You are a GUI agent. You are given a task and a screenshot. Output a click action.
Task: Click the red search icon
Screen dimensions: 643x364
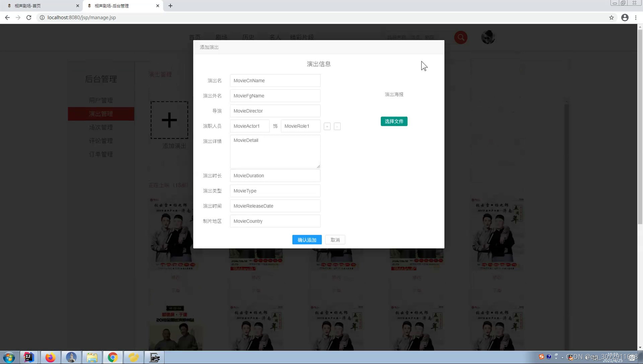461,37
